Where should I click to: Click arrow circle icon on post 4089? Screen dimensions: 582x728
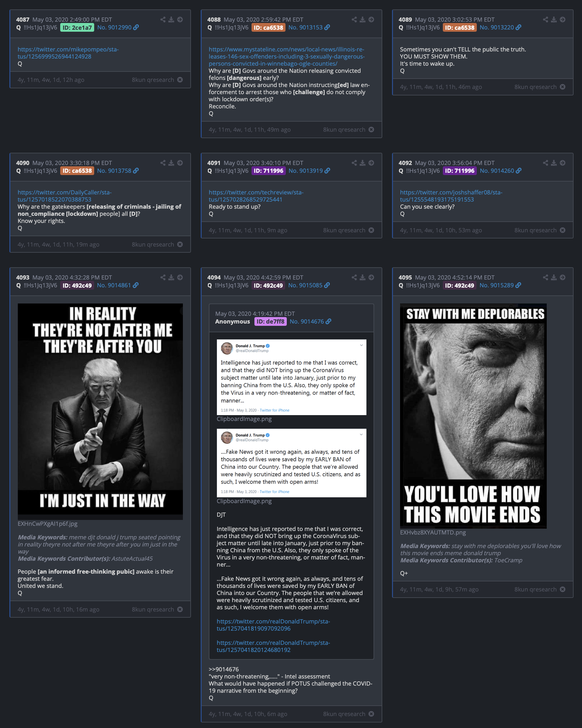pyautogui.click(x=562, y=20)
